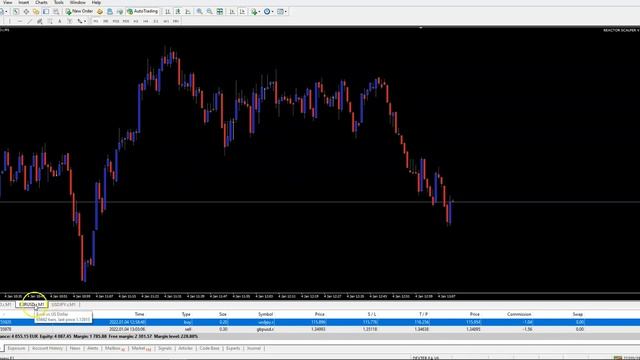Select the horizontal line drawing tool

point(20,21)
